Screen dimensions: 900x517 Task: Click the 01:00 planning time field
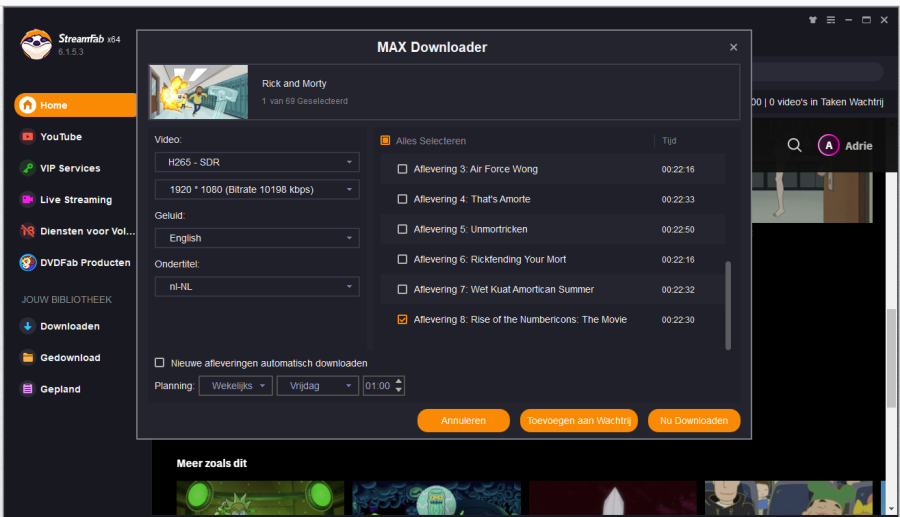378,386
